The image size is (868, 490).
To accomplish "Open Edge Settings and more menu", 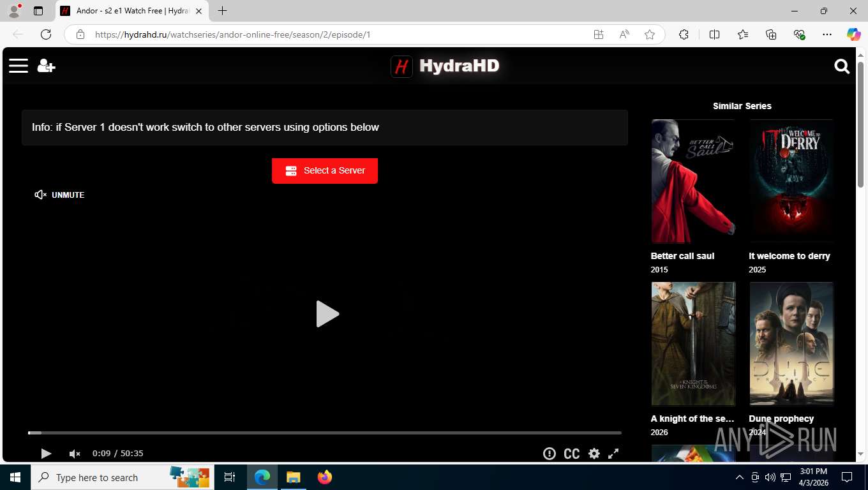I will (x=827, y=34).
